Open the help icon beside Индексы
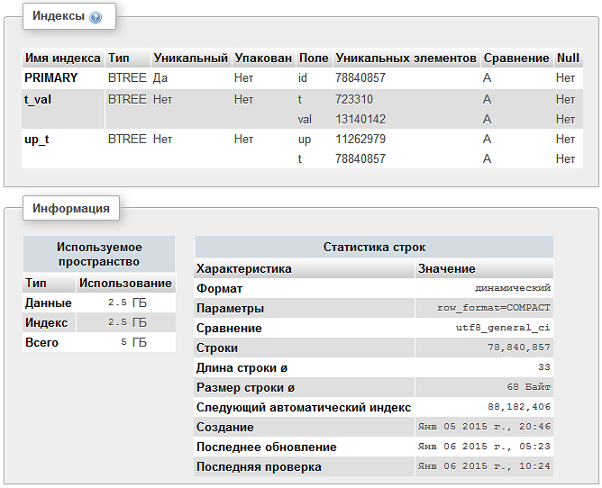This screenshot has height=488, width=602. click(x=95, y=17)
